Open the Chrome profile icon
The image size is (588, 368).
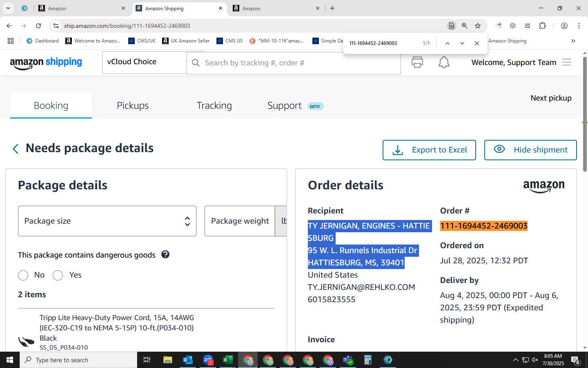point(564,26)
